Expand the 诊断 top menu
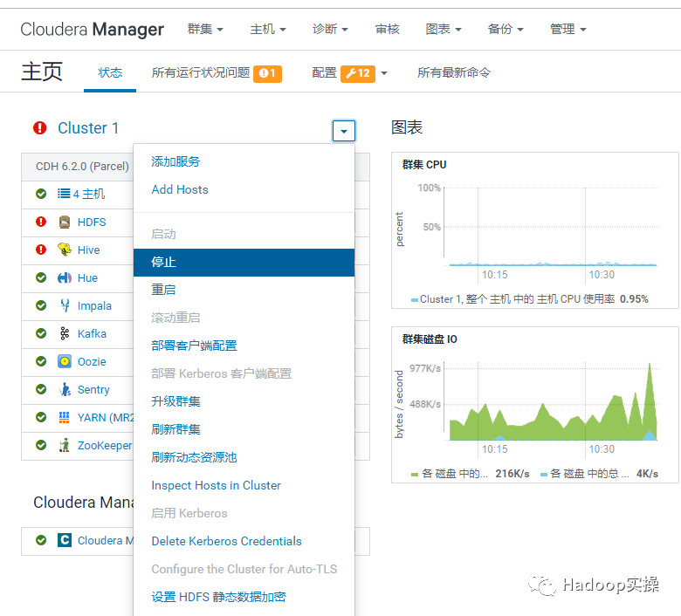This screenshot has width=681, height=616. pyautogui.click(x=330, y=29)
